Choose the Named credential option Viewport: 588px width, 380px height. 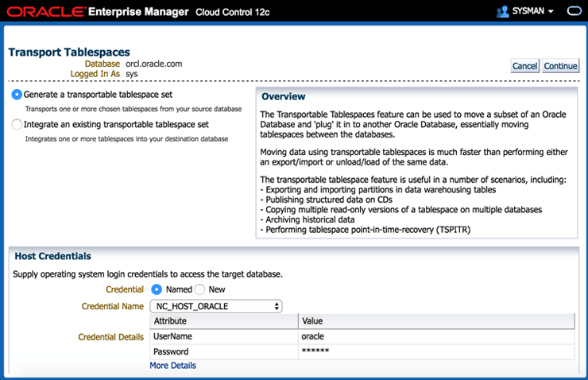pyautogui.click(x=157, y=289)
